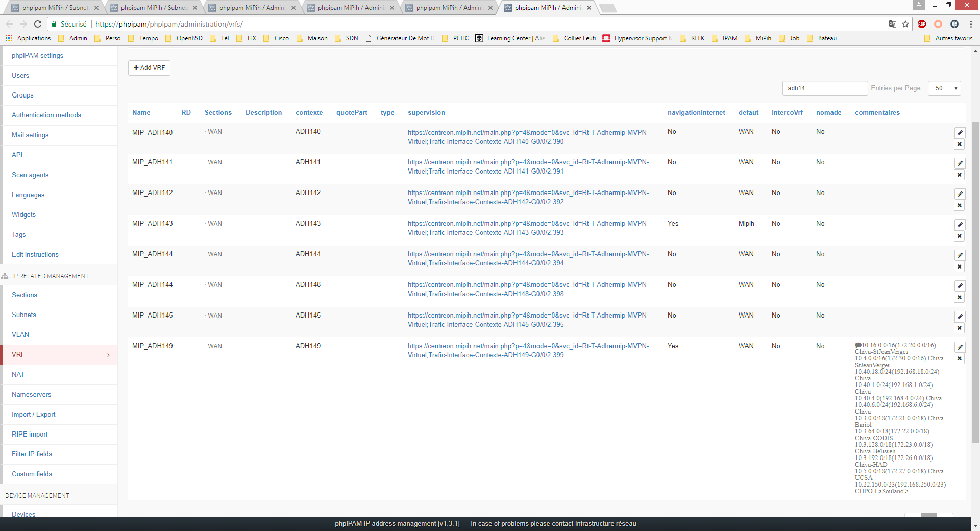Reload the current page
Screen dimensions: 980x531
(38, 24)
